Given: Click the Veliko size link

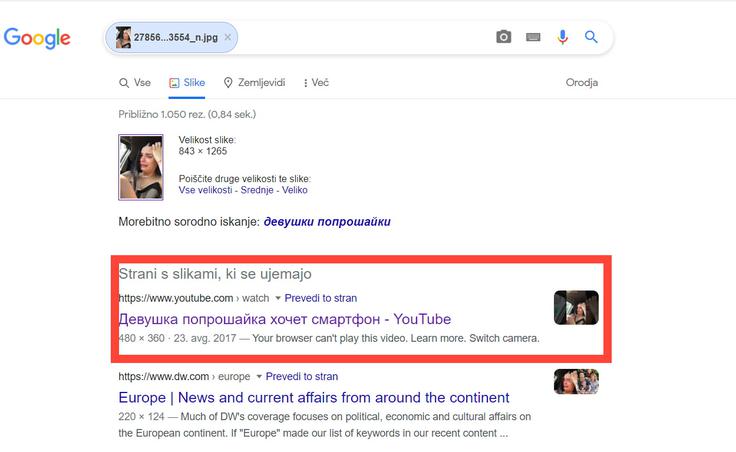Looking at the screenshot, I should (x=295, y=190).
